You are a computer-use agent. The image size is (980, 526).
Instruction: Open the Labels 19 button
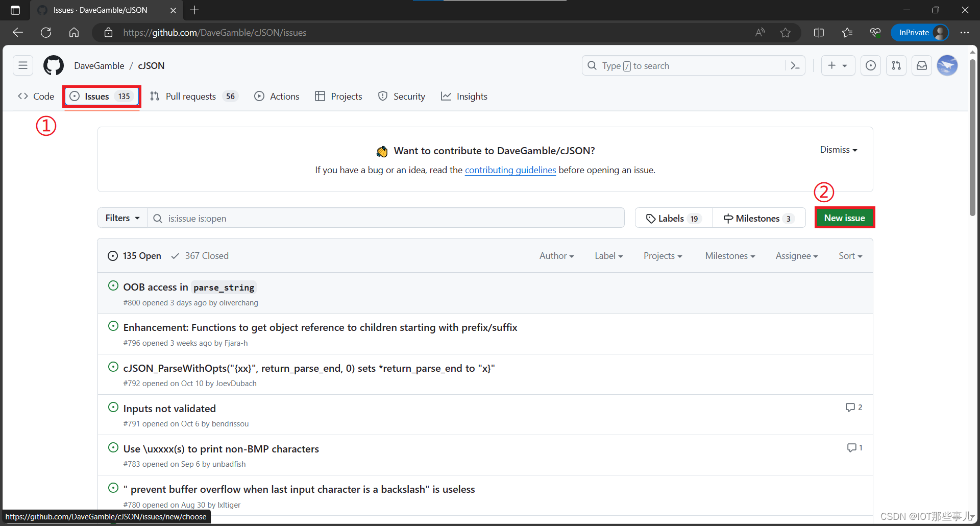674,218
